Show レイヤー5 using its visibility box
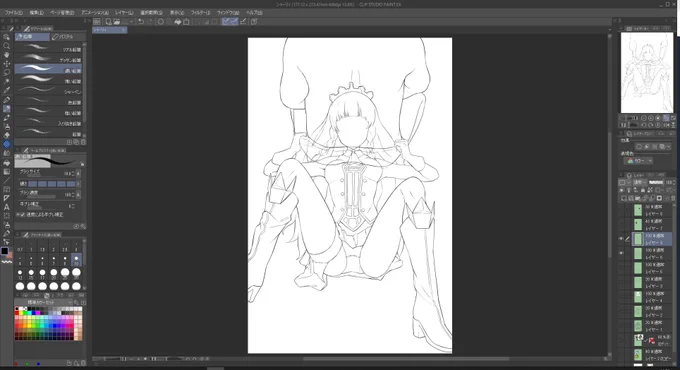680x370 pixels. [x=621, y=268]
